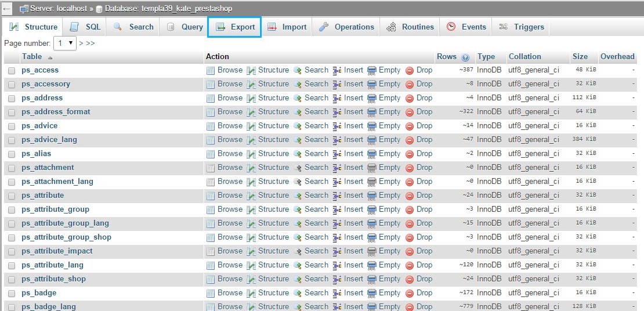Click the back arrow navigation icon

[x=7, y=9]
